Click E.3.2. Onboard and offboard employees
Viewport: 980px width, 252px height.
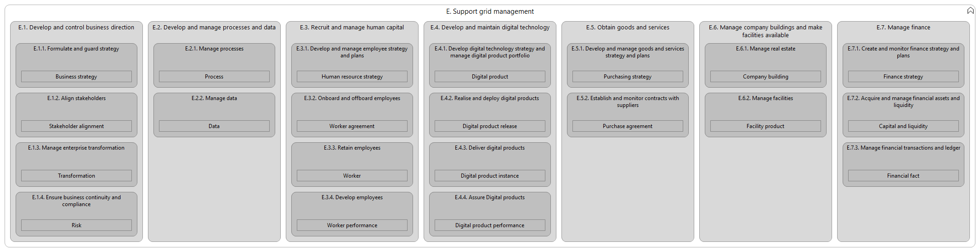352,98
